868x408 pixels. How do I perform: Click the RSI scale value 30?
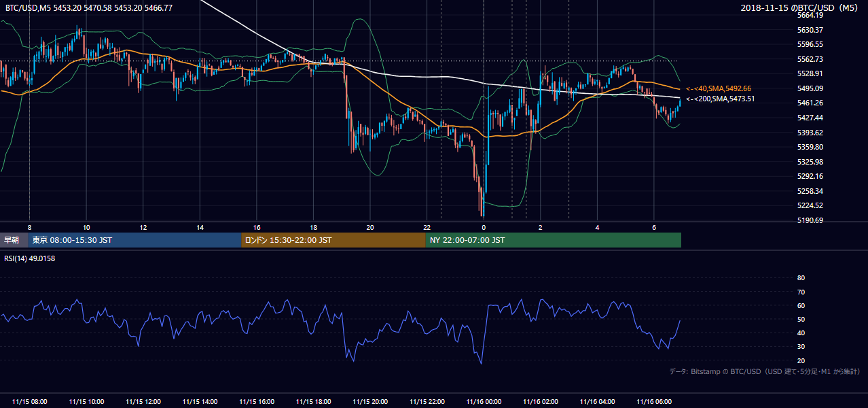(x=801, y=347)
